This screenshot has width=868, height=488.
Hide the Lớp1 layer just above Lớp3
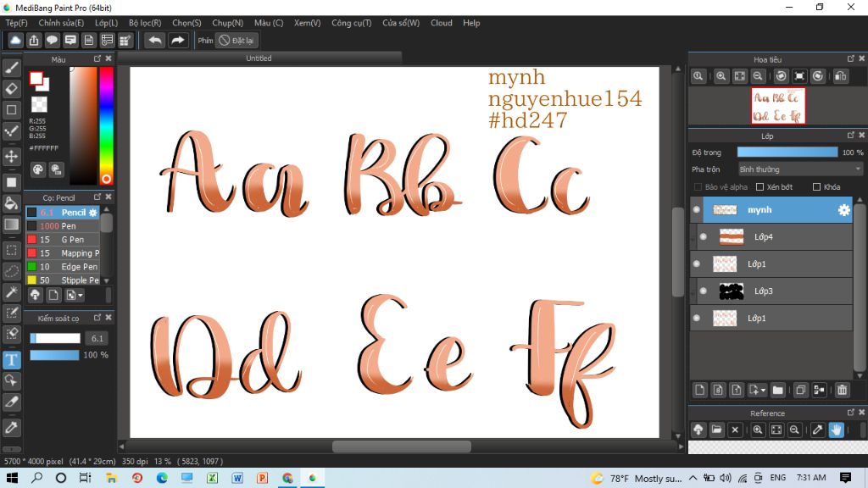[697, 264]
